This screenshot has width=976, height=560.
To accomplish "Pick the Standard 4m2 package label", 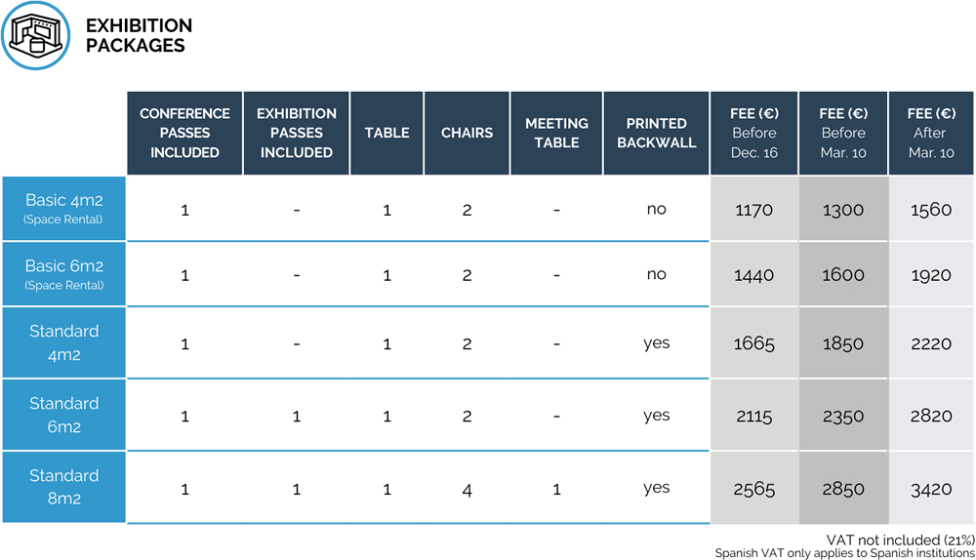I will (x=64, y=342).
